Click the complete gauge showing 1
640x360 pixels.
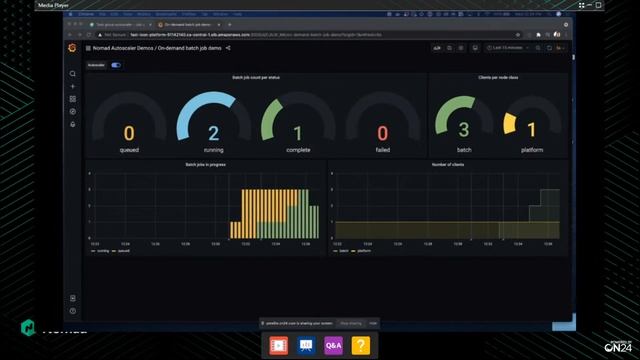click(298, 122)
